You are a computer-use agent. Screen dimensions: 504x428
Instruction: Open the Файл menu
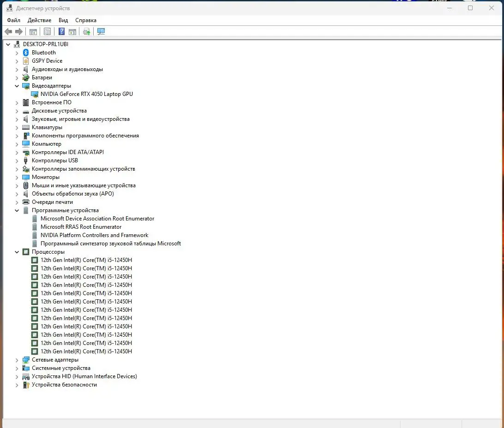(13, 20)
